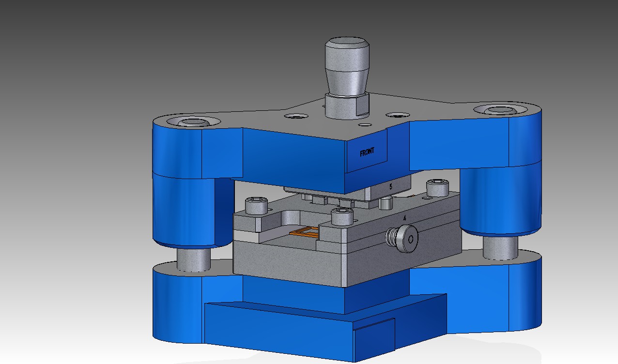Select the small hole right of the shank
Viewport: 618px width, 364px height.
click(397, 115)
